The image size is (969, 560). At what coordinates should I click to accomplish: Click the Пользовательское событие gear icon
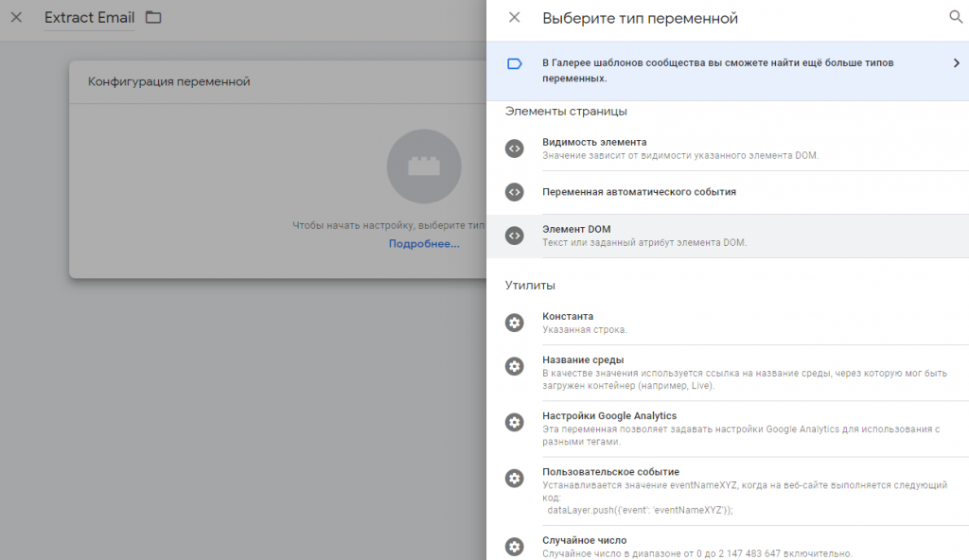(514, 478)
